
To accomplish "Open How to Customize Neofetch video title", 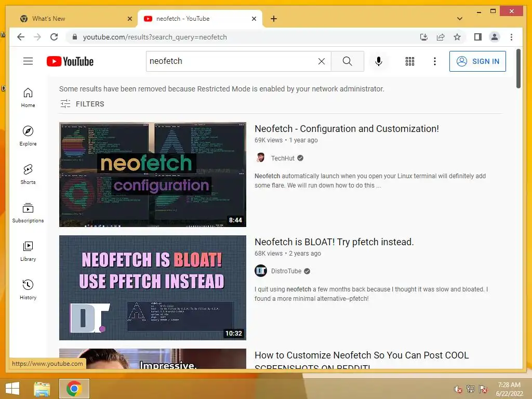I will (x=362, y=361).
